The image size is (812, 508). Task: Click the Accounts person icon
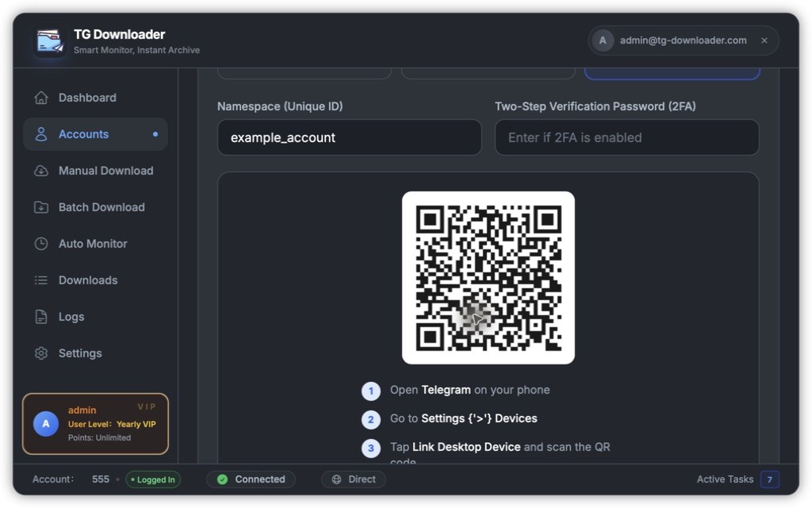click(41, 134)
